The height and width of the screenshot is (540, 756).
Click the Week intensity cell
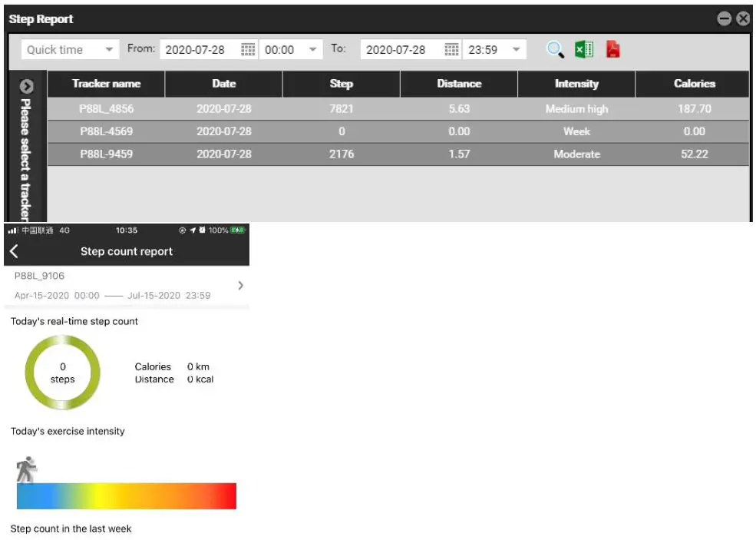576,132
